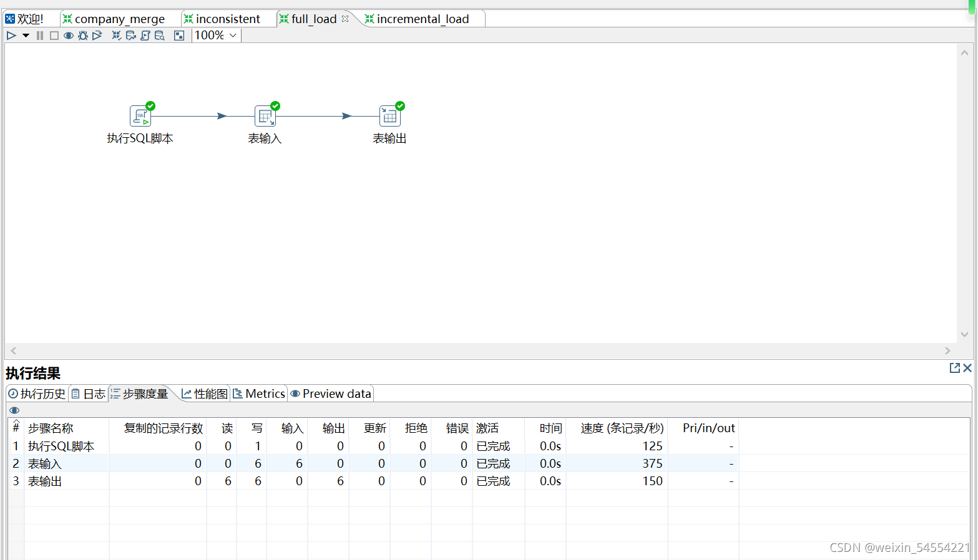Open the 性能图 performance tab
Viewport: 978px width, 560px height.
(205, 393)
